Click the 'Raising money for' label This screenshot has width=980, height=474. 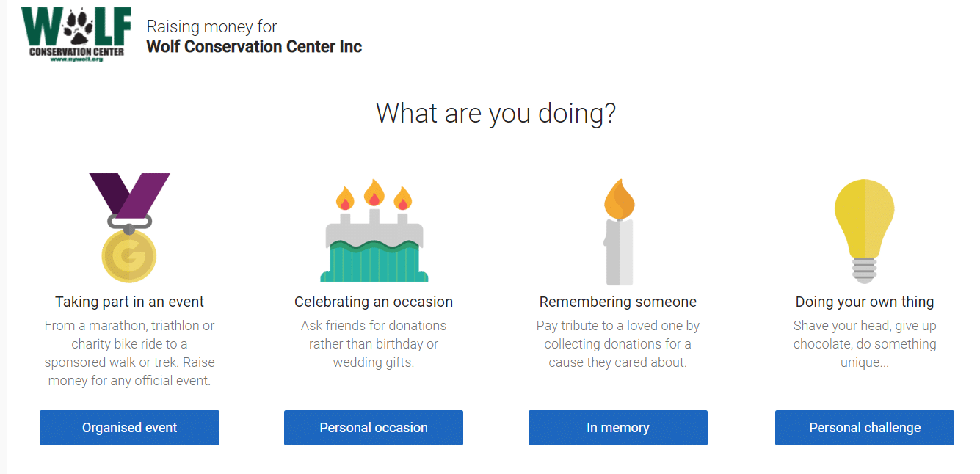(x=212, y=26)
